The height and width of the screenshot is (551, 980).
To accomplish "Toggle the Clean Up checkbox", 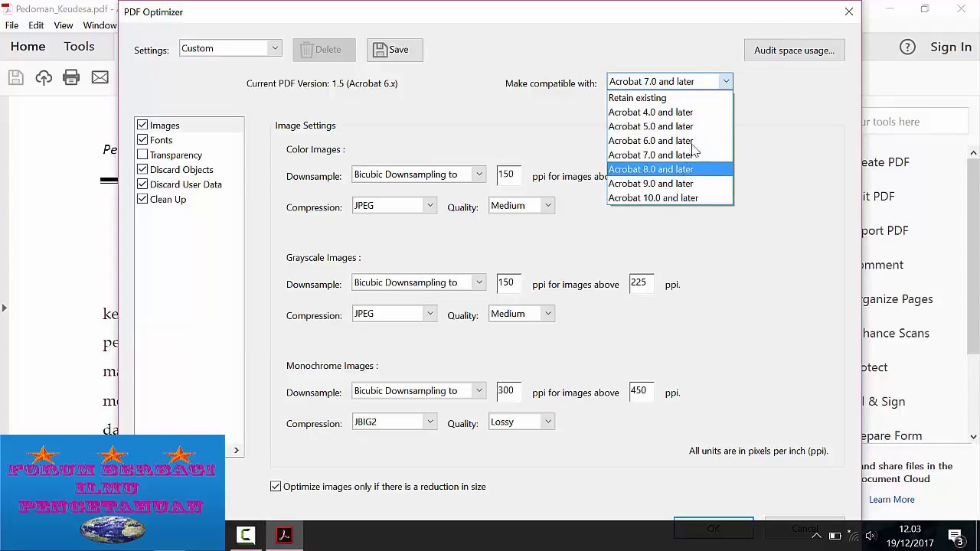I will 142,199.
